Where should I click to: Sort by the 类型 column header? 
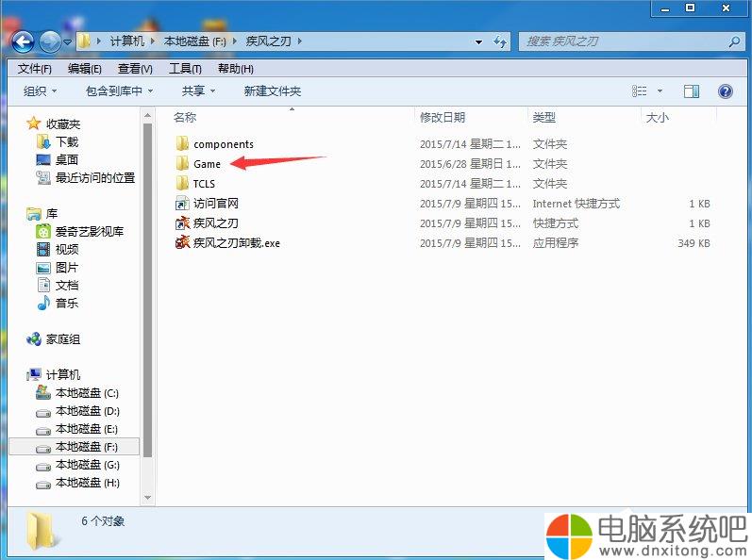coord(543,117)
